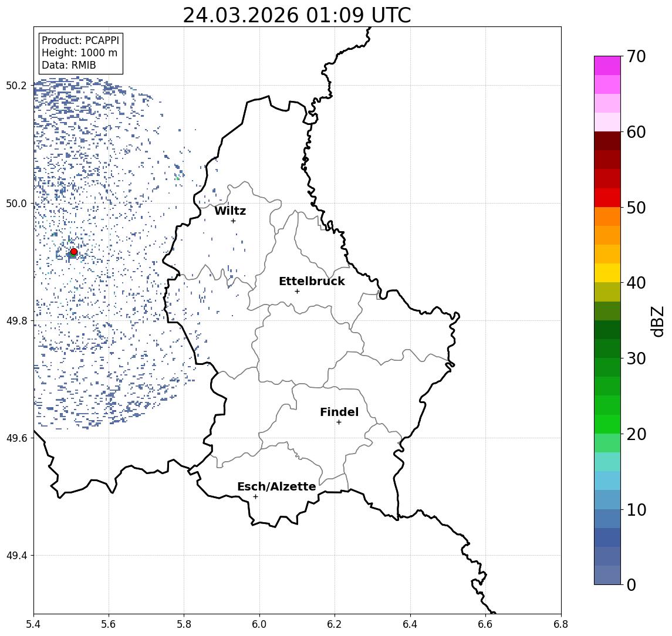Click the Ettelbruck city label
This screenshot has height=636, width=672.
click(312, 281)
